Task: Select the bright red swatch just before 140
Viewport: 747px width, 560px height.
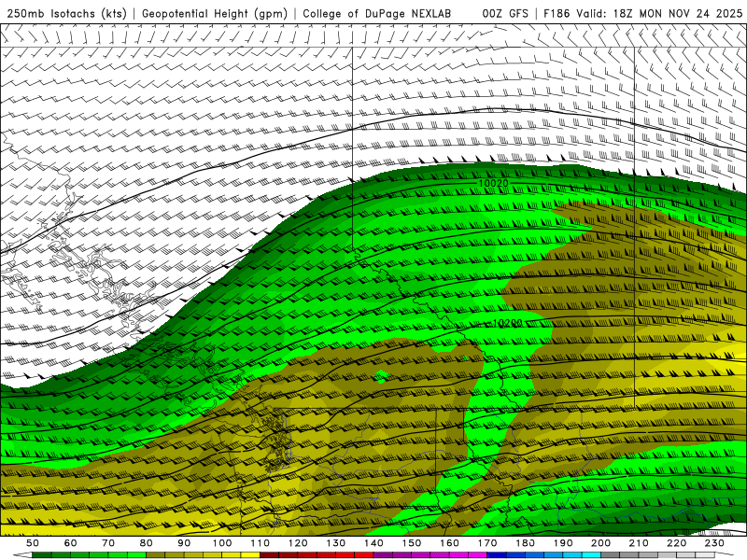Action: point(364,555)
